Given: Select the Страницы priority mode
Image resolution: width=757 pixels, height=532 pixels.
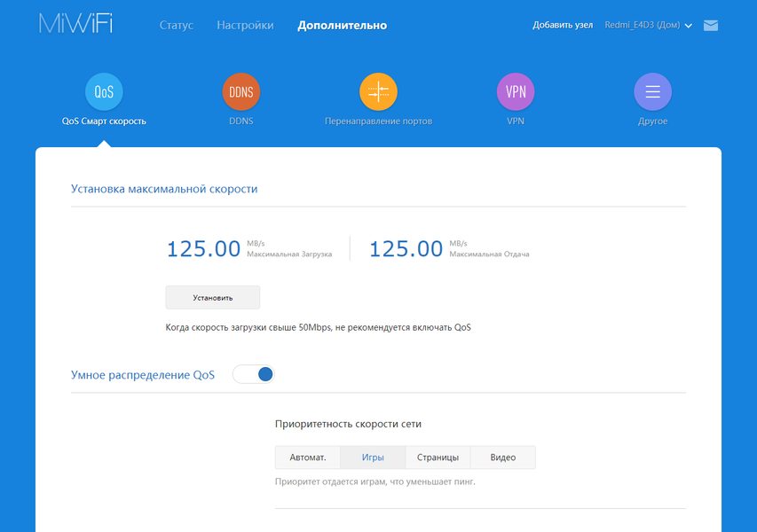Looking at the screenshot, I should (x=438, y=458).
